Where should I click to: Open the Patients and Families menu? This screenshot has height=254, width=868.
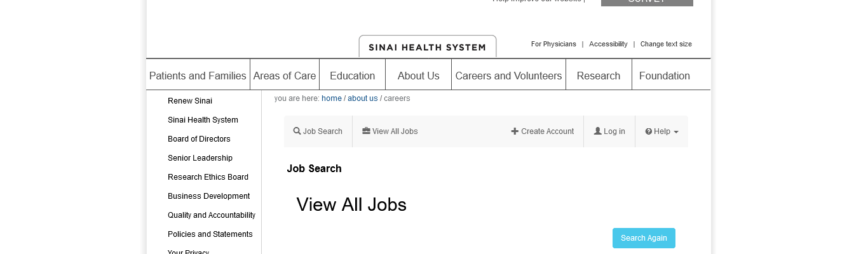(x=198, y=76)
